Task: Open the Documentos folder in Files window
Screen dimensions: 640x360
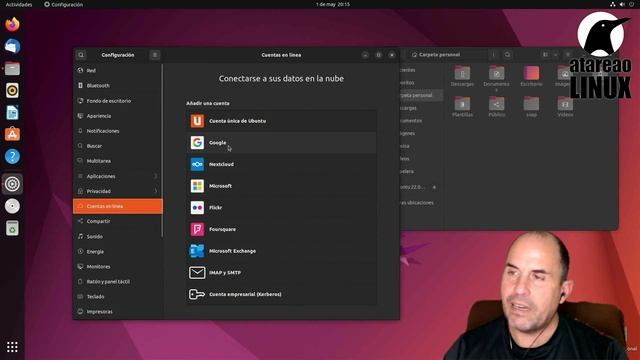Action: 496,78
